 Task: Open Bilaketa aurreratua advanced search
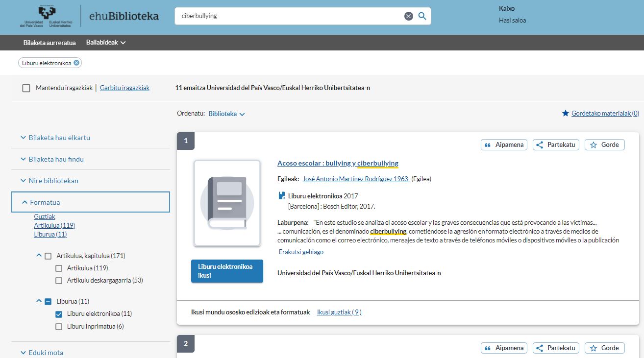point(50,43)
